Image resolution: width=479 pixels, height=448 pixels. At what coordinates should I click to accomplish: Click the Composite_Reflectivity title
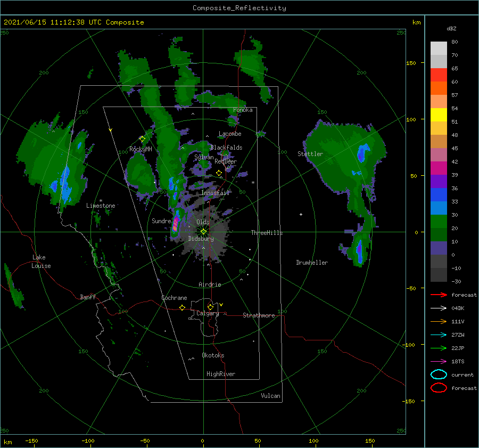click(x=240, y=8)
